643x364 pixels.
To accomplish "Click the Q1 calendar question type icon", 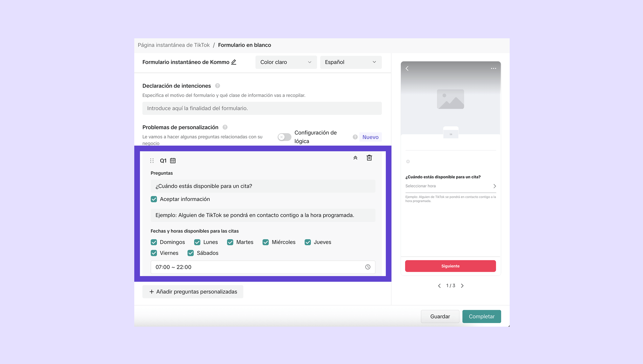I will (173, 160).
